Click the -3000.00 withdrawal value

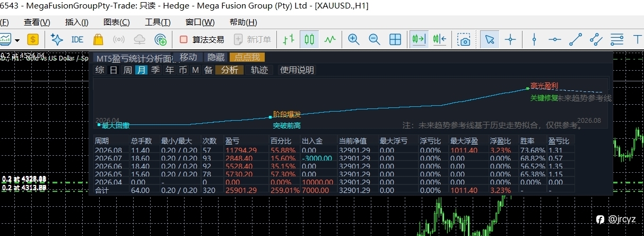318,158
